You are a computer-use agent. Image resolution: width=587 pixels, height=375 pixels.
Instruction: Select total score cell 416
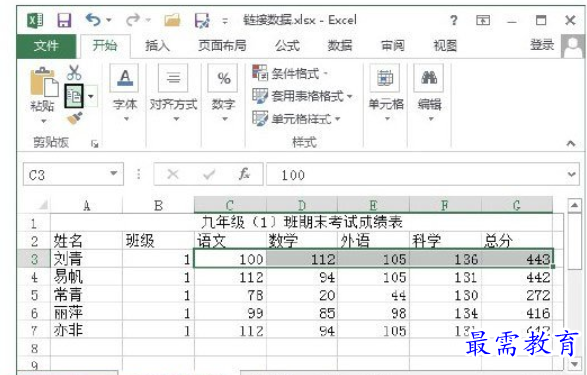(x=517, y=313)
